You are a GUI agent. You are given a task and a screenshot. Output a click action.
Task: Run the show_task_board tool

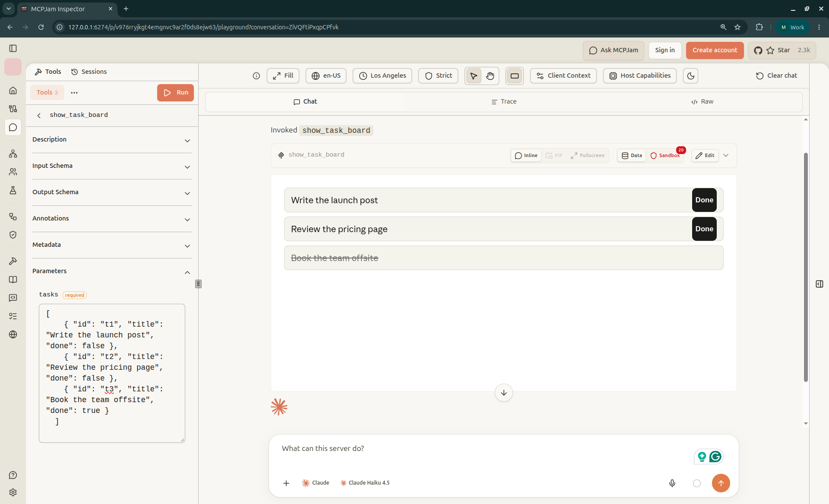point(175,93)
